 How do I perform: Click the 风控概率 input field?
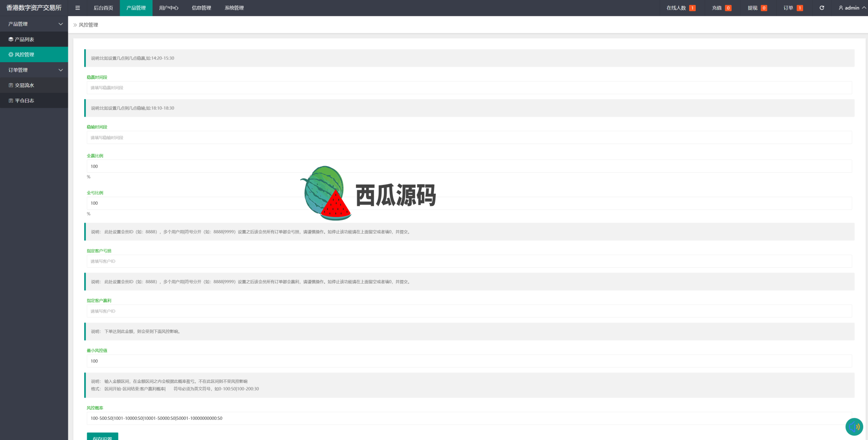pos(469,419)
